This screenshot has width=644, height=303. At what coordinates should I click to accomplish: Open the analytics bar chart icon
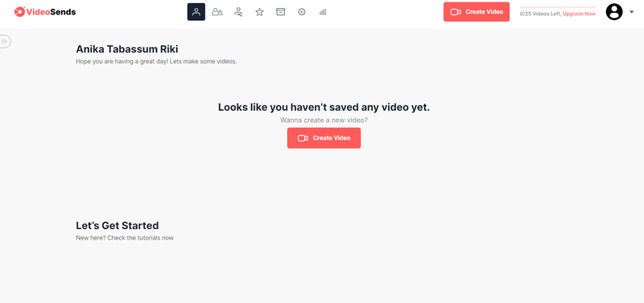323,12
